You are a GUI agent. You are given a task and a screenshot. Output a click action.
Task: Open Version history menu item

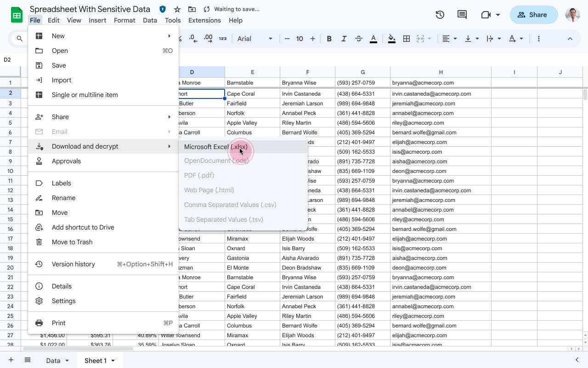(x=103, y=264)
